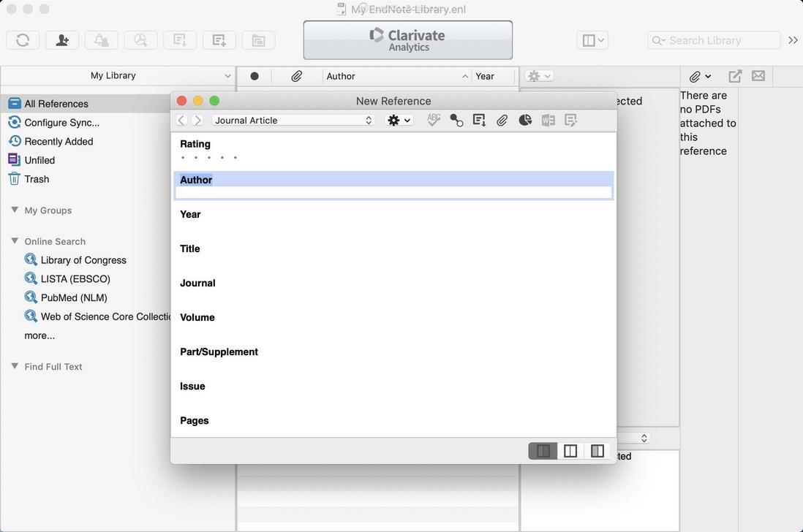Image resolution: width=803 pixels, height=532 pixels.
Task: Select the split reference and PDF layout
Action: pos(570,451)
